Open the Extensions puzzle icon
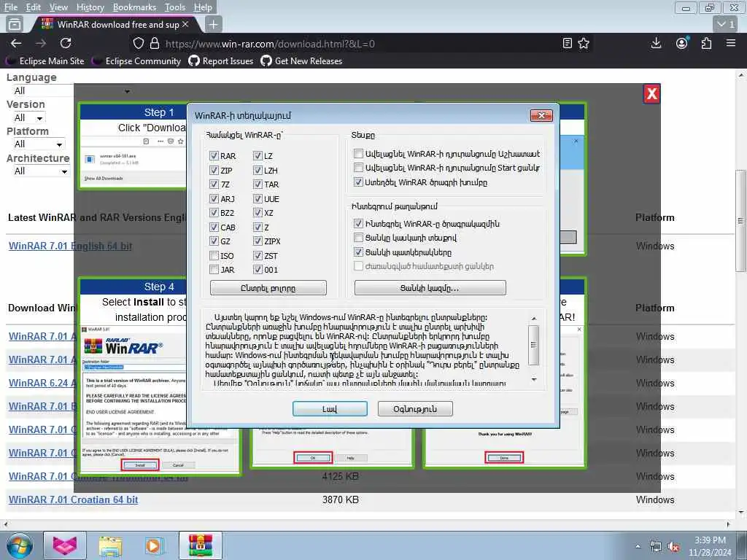Viewport: 747px width, 560px height. 706,43
